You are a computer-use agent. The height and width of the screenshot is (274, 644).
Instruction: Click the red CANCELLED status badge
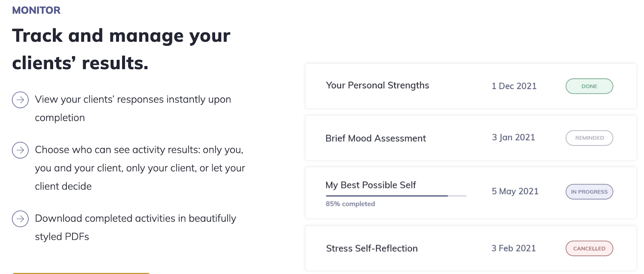click(589, 248)
